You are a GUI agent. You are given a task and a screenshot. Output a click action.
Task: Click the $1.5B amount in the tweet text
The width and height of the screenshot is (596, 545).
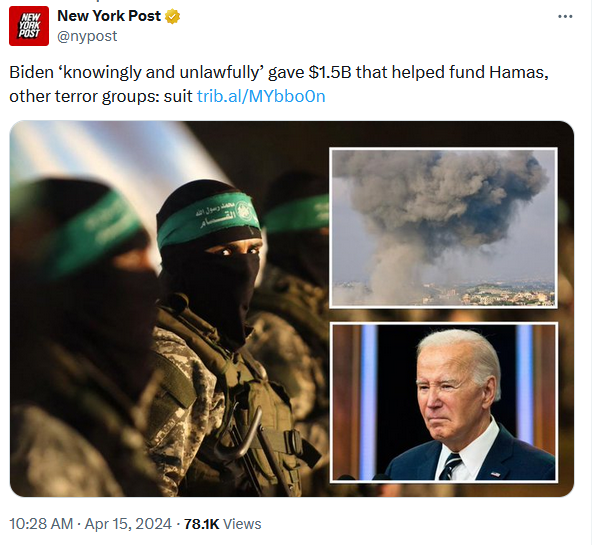(x=330, y=72)
